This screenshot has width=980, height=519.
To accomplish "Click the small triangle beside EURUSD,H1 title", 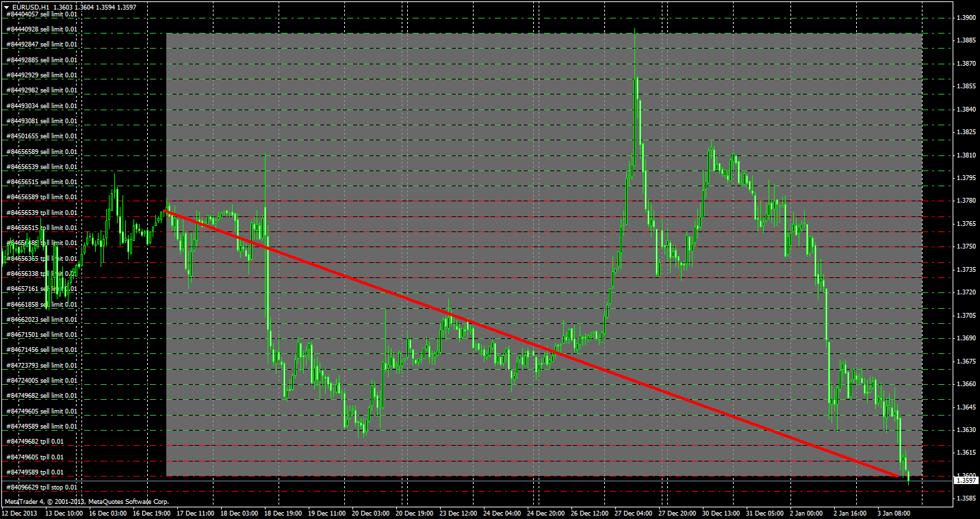I will [6, 7].
